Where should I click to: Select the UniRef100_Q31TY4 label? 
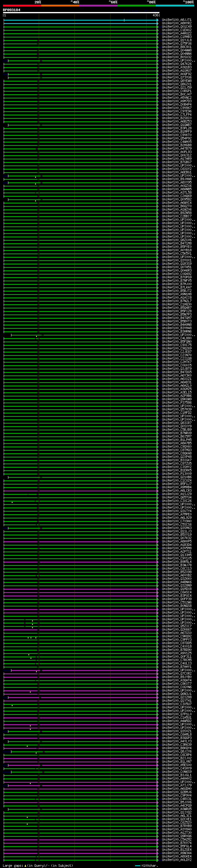coord(176,511)
